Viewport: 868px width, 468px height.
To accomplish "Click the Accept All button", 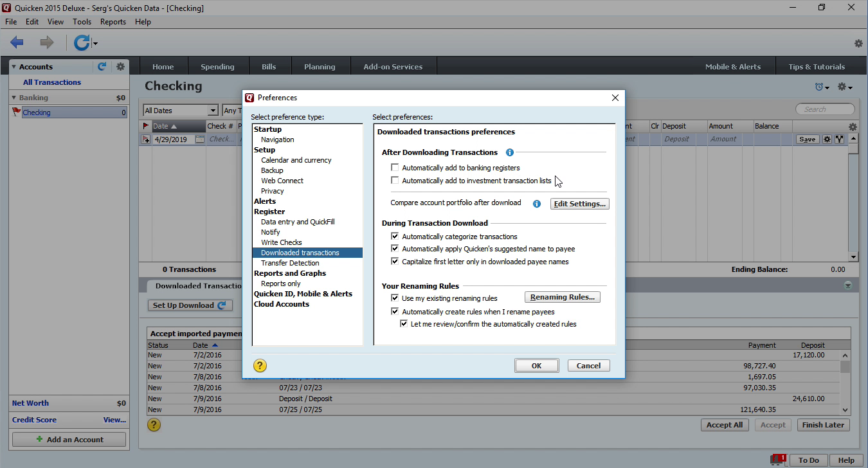I will coord(724,425).
